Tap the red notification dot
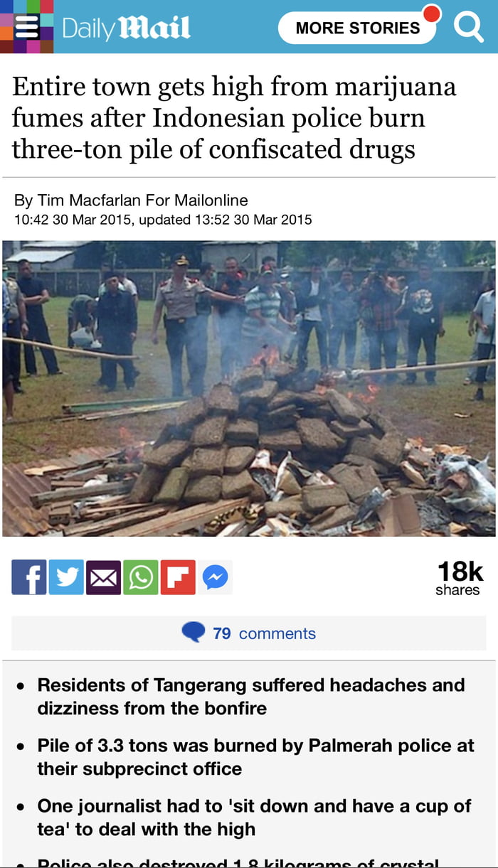 click(431, 14)
